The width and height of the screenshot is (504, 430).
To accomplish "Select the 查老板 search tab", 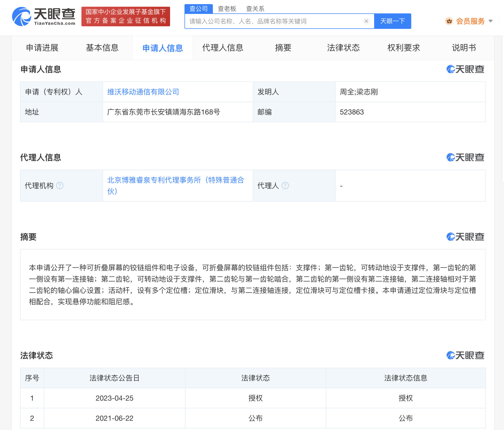I will [x=227, y=9].
